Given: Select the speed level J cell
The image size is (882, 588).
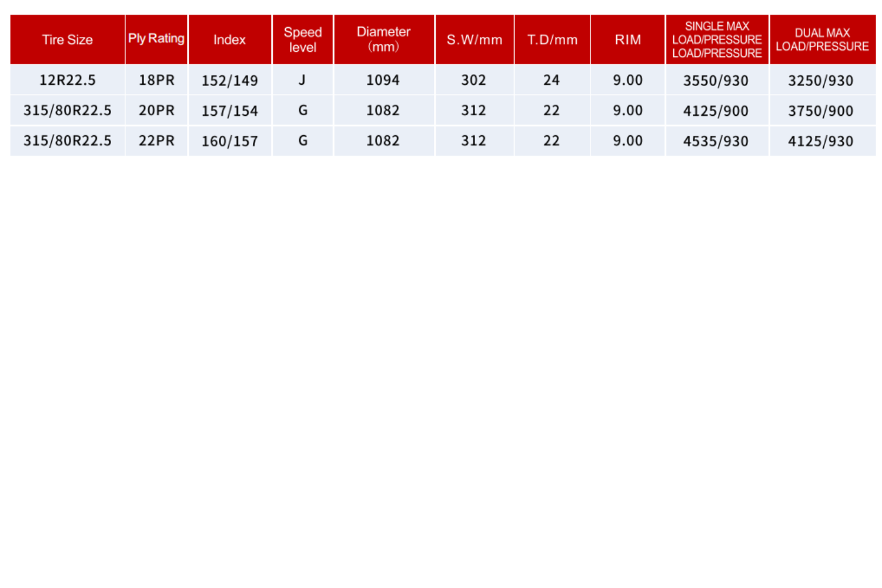Looking at the screenshot, I should click(x=302, y=80).
